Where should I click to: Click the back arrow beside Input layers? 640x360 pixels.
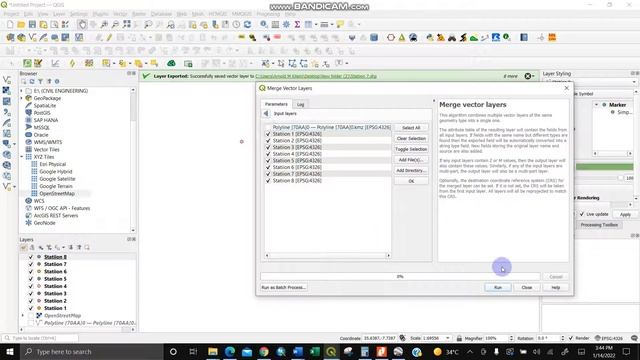266,113
